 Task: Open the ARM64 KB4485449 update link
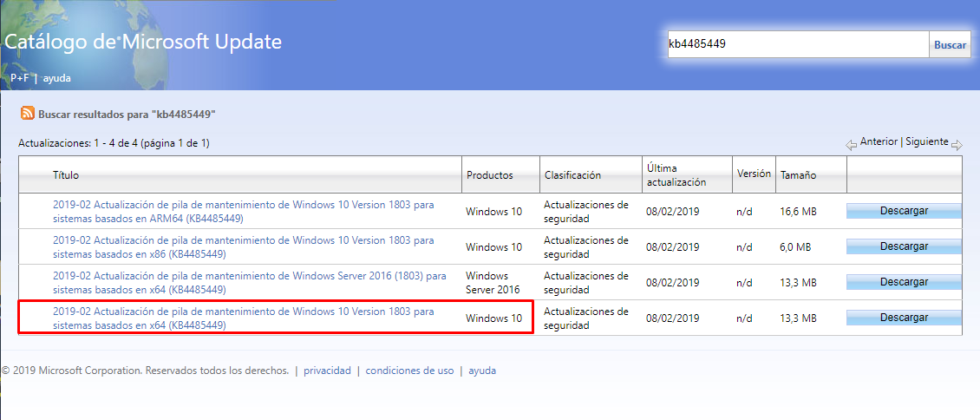[243, 212]
